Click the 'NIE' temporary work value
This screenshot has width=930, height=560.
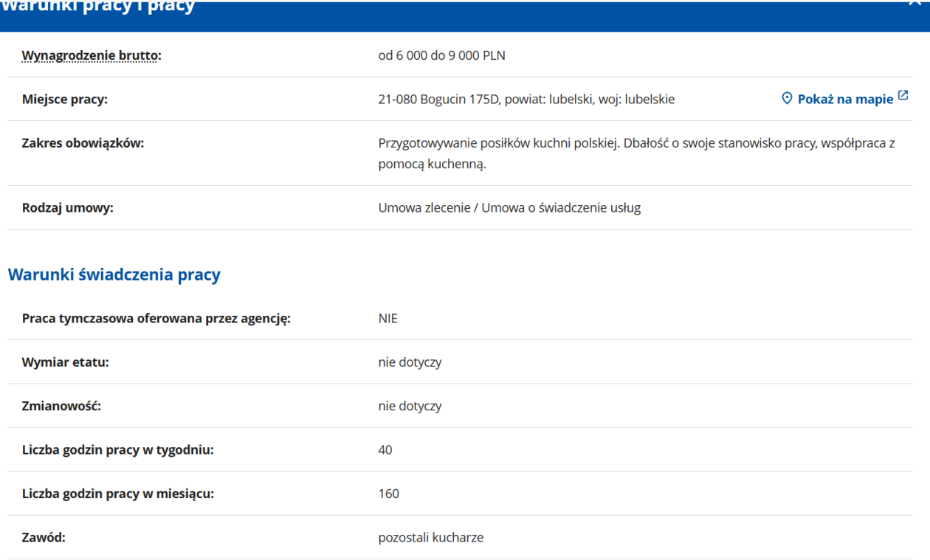point(387,319)
